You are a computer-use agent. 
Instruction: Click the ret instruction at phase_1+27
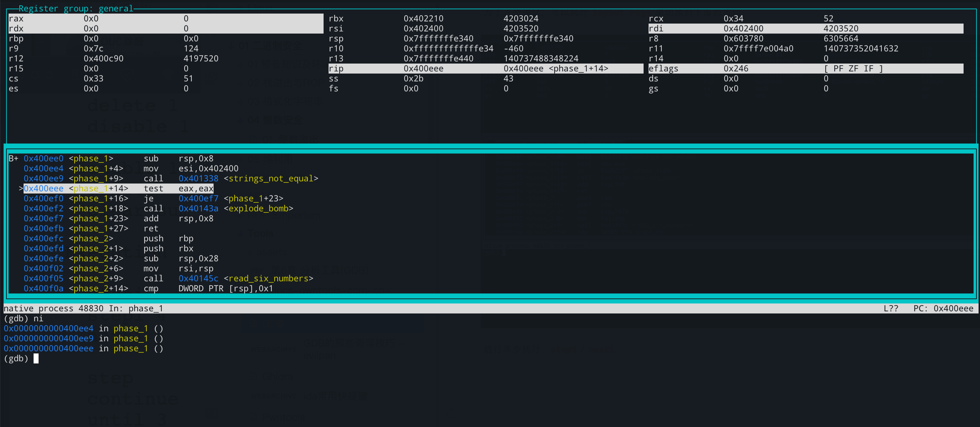point(151,228)
